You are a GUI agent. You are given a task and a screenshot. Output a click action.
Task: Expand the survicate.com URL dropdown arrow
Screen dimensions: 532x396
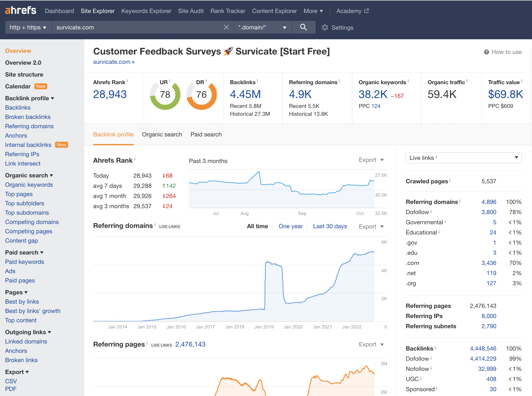(x=133, y=62)
